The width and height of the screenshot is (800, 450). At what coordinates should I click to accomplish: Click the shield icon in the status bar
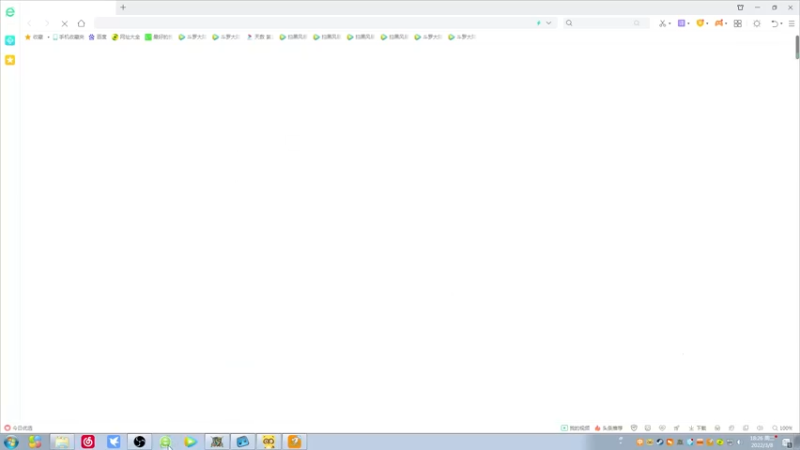[634, 428]
